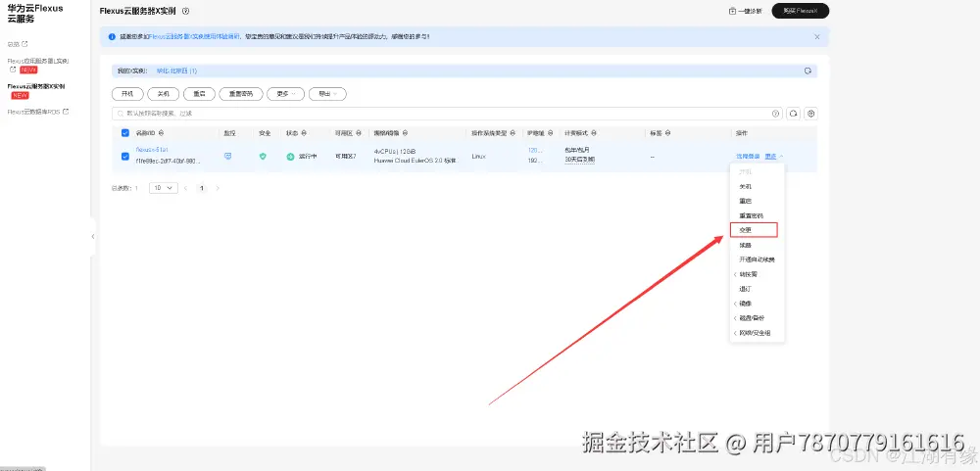980x471 pixels.
Task: Collapse the left sidebar using the handle
Action: coord(93,236)
